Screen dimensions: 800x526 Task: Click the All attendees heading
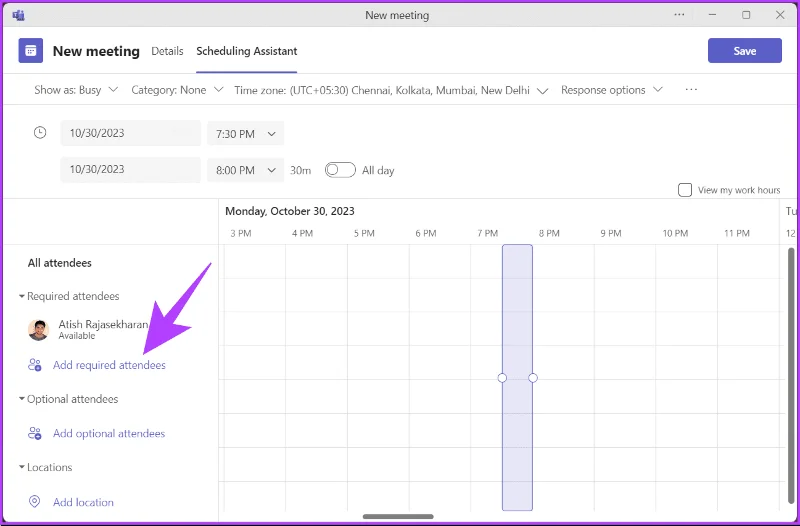[x=60, y=263]
